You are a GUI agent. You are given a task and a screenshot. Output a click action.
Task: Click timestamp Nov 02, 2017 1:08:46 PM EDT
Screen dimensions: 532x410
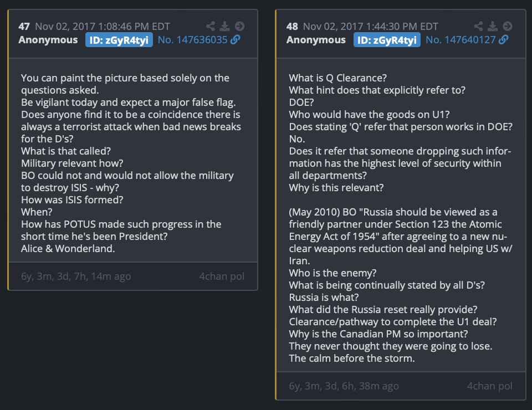tap(103, 27)
